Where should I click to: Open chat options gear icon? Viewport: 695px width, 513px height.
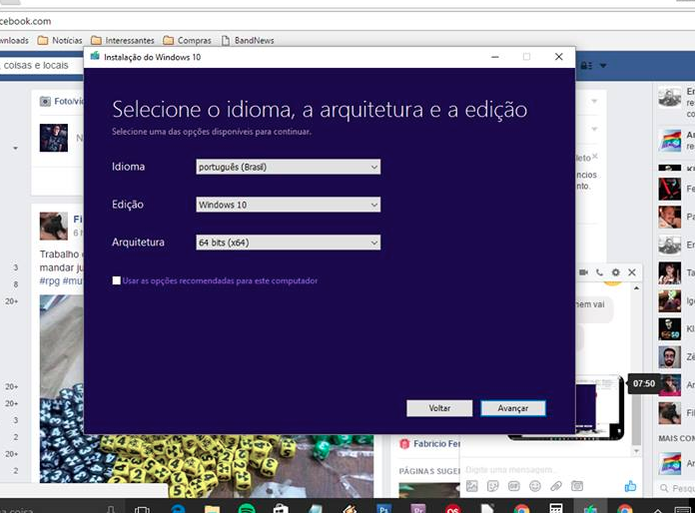[x=616, y=272]
